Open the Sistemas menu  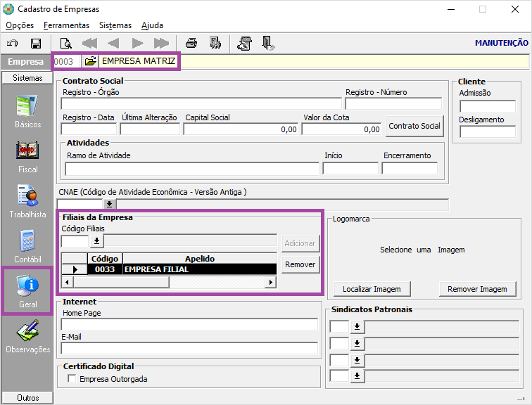115,25
